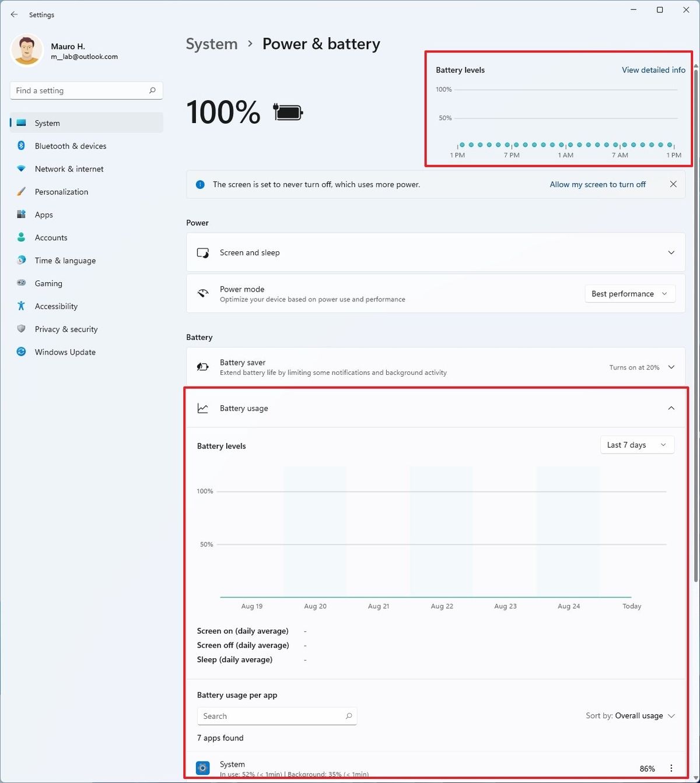Open the System app's three-dot menu
This screenshot has width=700, height=783.
671,768
